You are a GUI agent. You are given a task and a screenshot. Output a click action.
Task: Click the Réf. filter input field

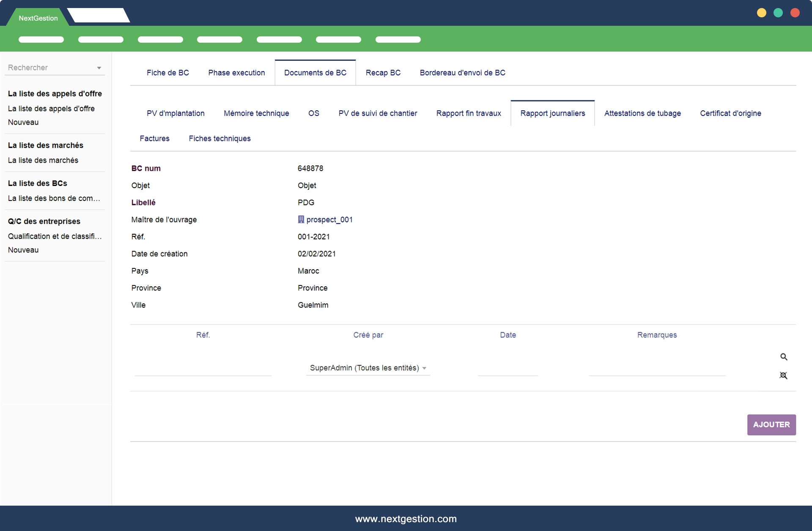[203, 369]
